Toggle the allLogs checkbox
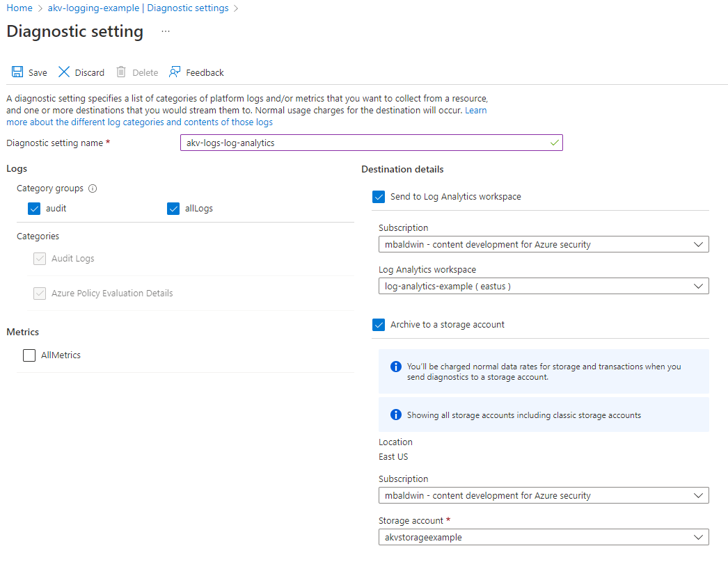Viewport: 728px width, 562px height. (x=173, y=209)
